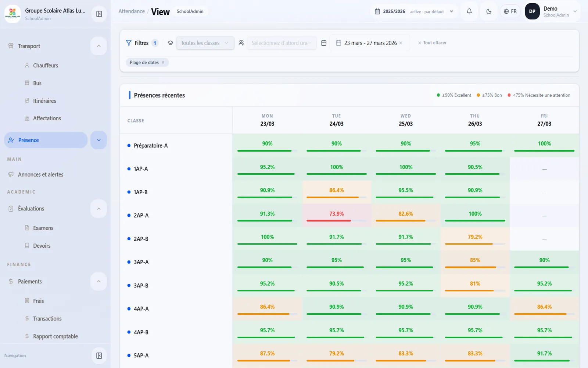Go to Annonces et alertes
Image resolution: width=588 pixels, height=368 pixels.
click(x=41, y=174)
